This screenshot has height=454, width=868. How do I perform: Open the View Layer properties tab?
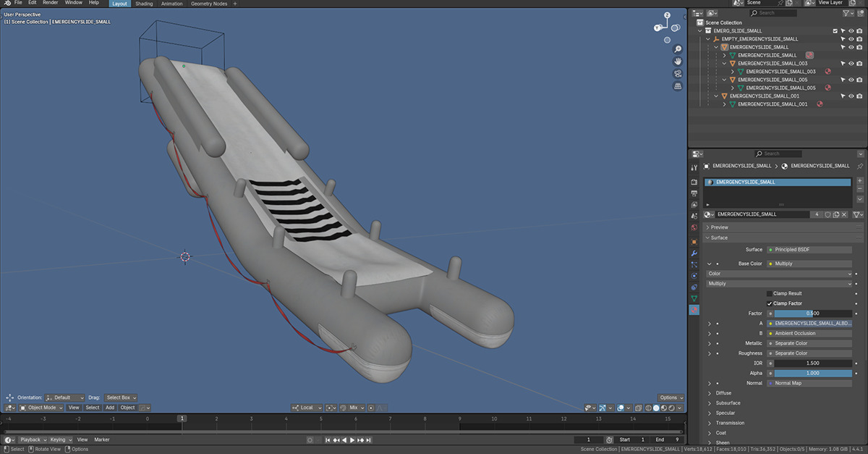694,205
